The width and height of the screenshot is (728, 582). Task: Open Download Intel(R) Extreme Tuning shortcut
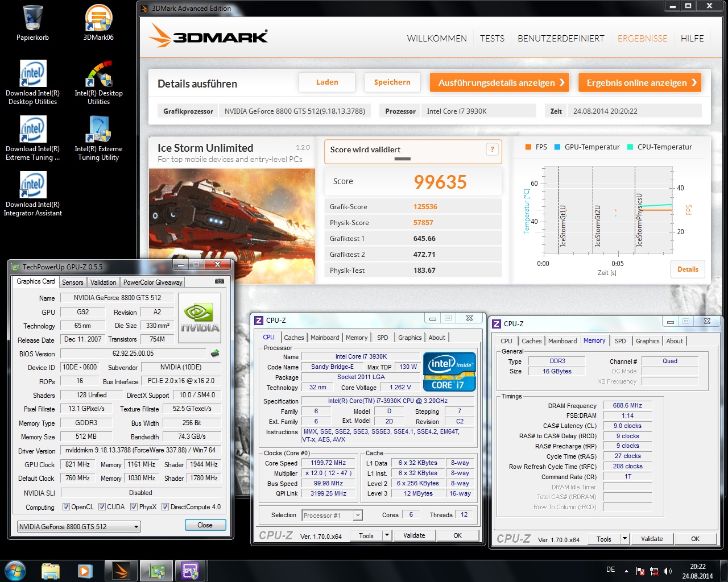click(x=32, y=138)
